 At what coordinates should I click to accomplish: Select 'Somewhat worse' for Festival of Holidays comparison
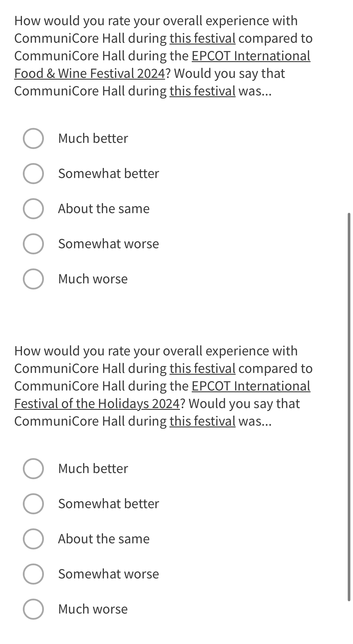[x=33, y=574]
